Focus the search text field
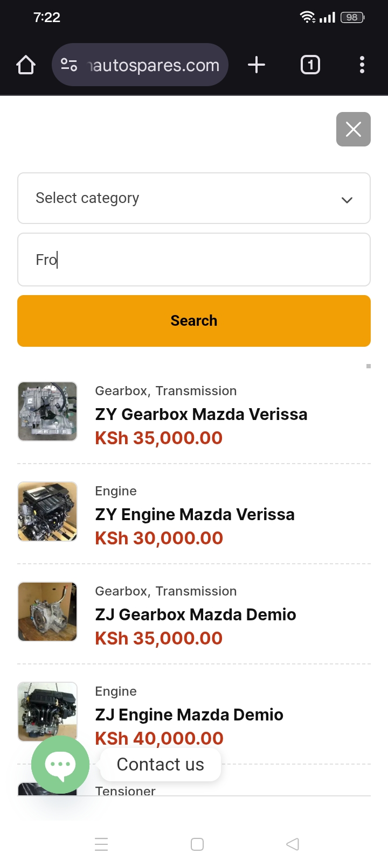This screenshot has width=388, height=868. pyautogui.click(x=194, y=260)
